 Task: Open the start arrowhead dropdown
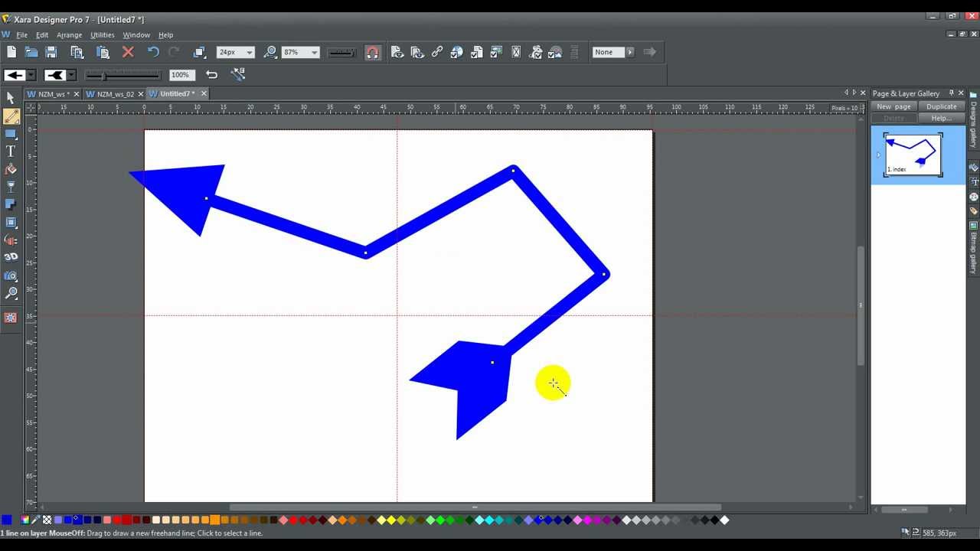pos(31,75)
